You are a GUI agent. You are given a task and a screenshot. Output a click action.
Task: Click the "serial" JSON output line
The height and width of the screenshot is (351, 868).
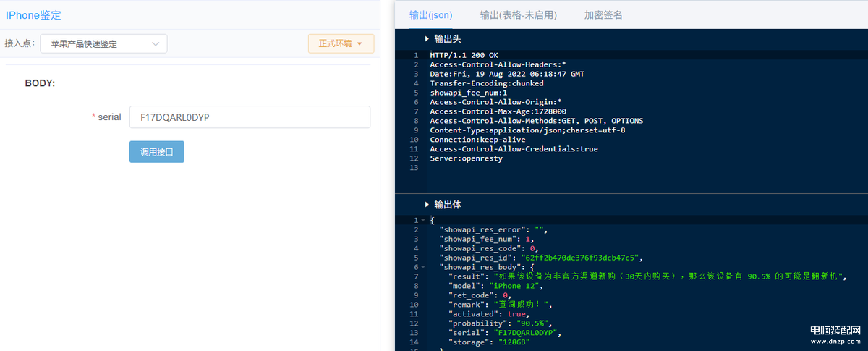[505, 333]
